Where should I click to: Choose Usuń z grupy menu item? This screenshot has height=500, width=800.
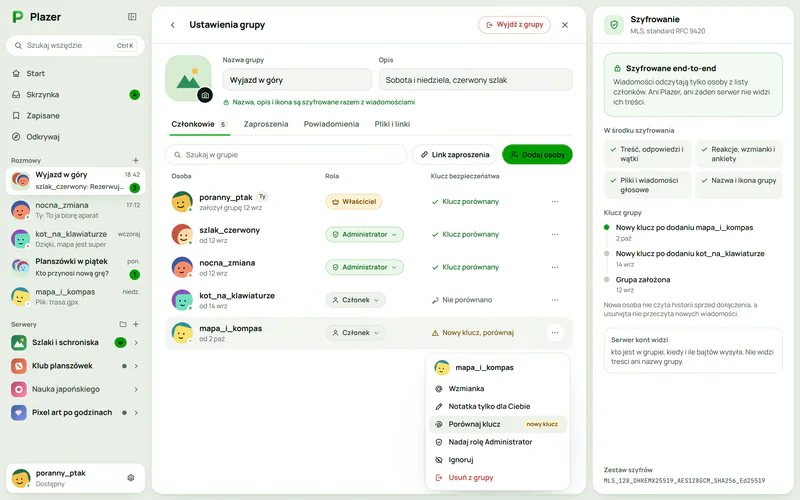(x=497, y=478)
